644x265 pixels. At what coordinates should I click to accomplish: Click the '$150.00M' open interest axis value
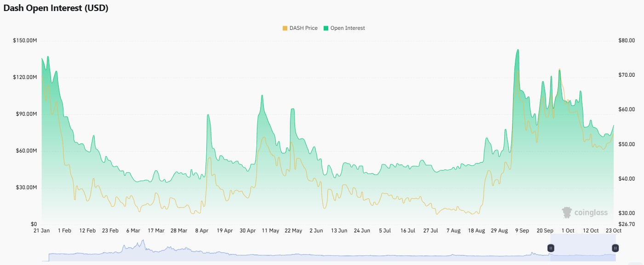click(x=25, y=40)
